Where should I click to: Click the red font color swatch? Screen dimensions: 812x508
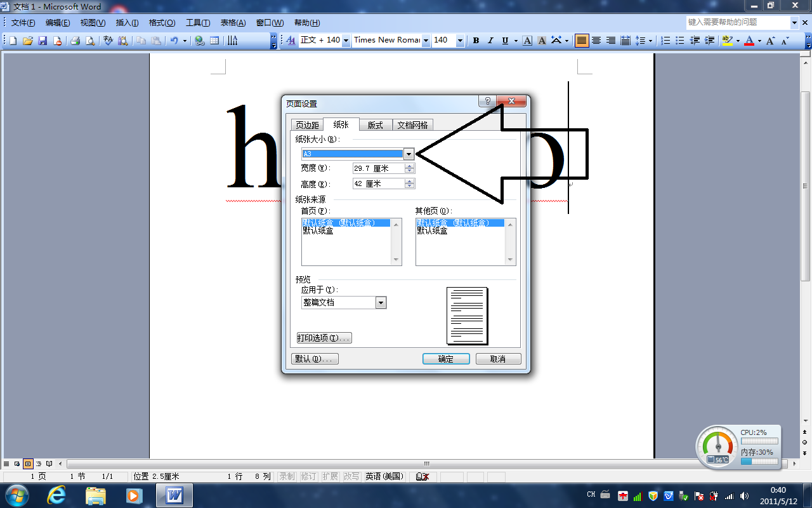click(749, 41)
